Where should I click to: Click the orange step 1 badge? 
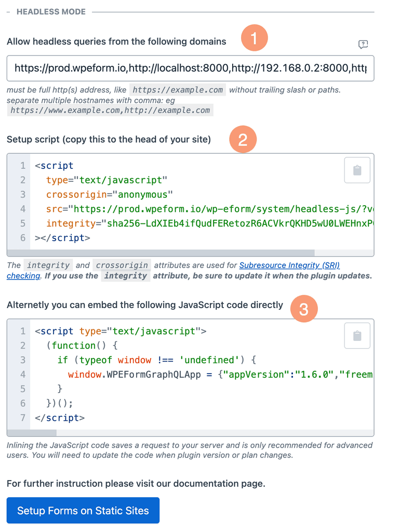(255, 37)
